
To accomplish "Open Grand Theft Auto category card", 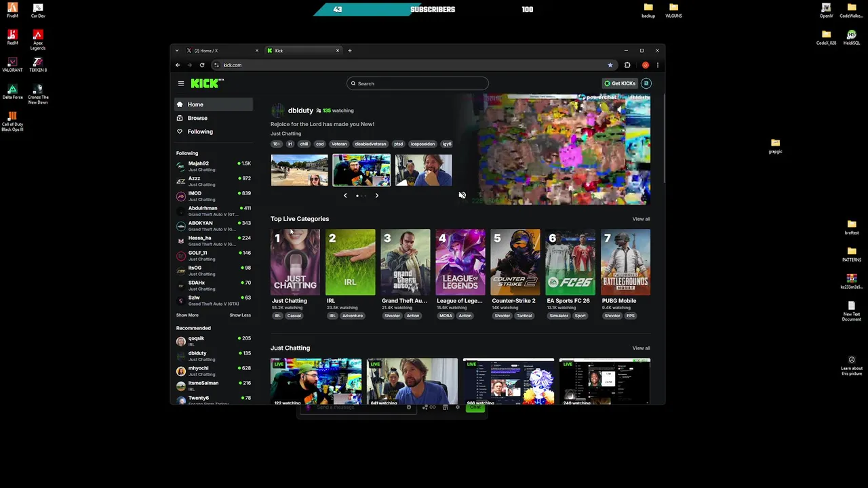I will (405, 263).
